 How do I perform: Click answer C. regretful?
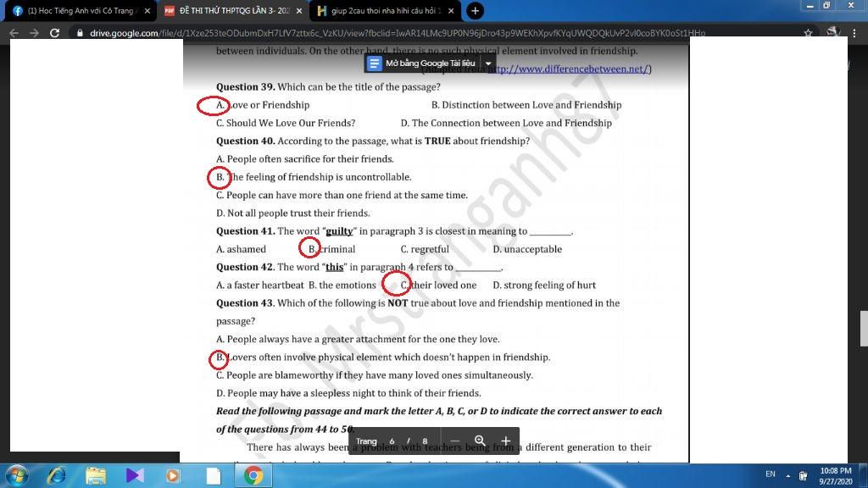point(425,249)
